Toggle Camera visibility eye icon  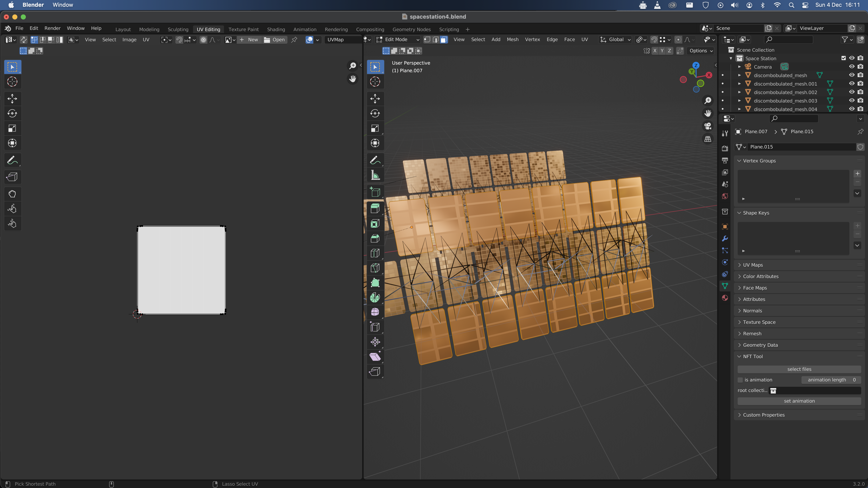(x=852, y=67)
